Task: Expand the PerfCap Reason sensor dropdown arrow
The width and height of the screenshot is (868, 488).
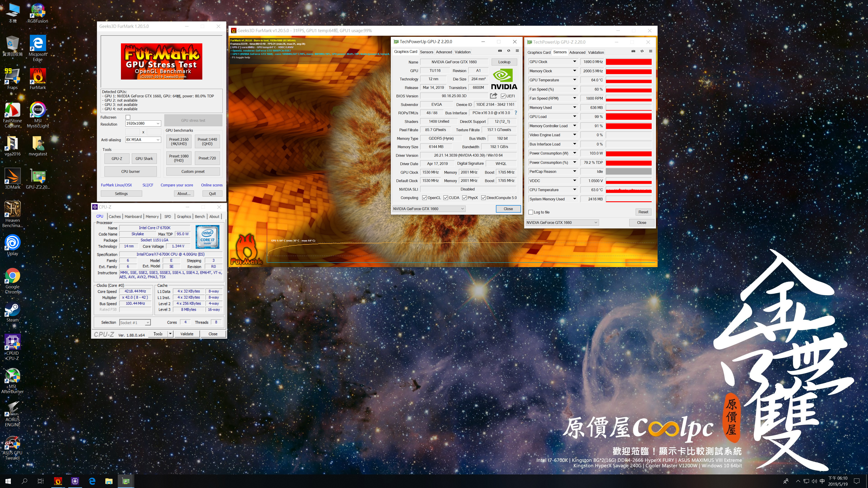Action: coord(575,171)
